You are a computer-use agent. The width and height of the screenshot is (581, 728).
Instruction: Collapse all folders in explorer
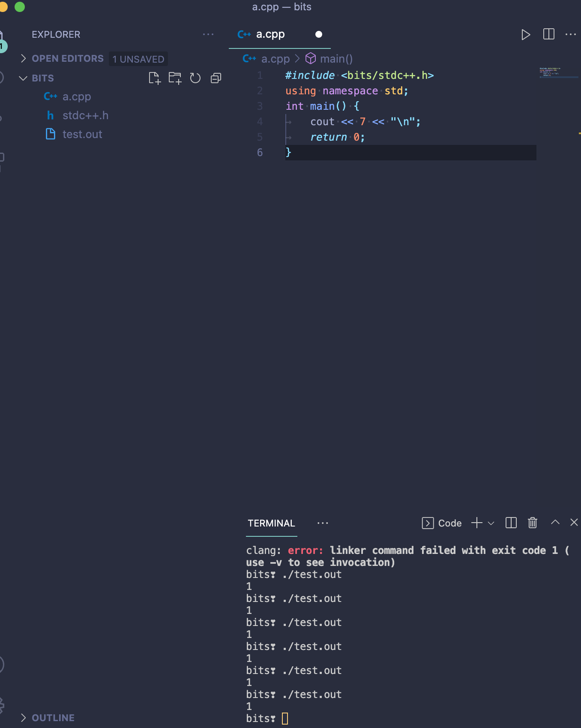coord(216,78)
